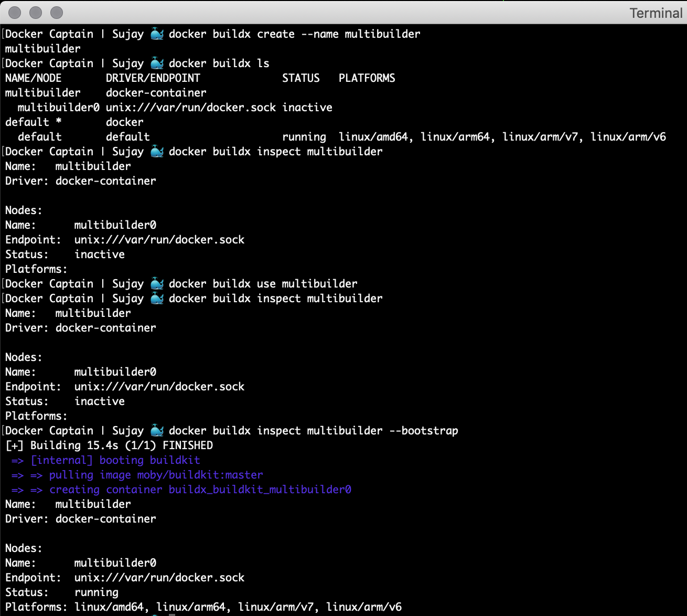Click the inactive status under multibuilder0
The height and width of the screenshot is (616, 687).
[307, 107]
